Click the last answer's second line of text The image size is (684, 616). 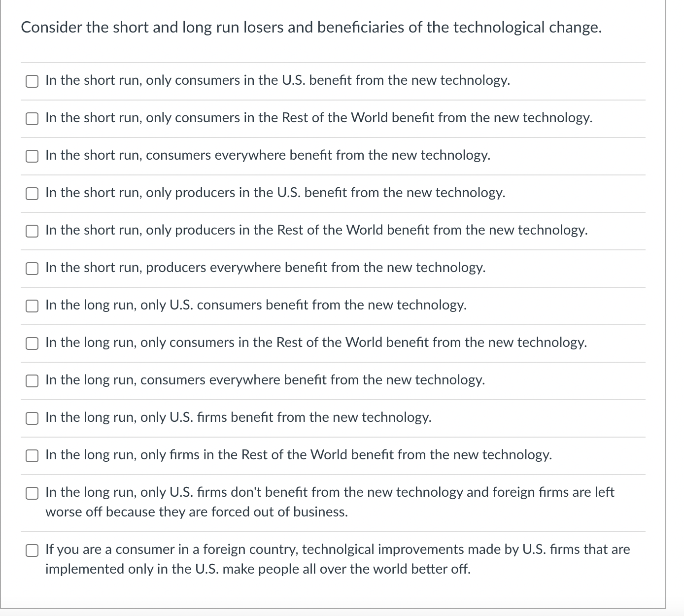click(258, 569)
